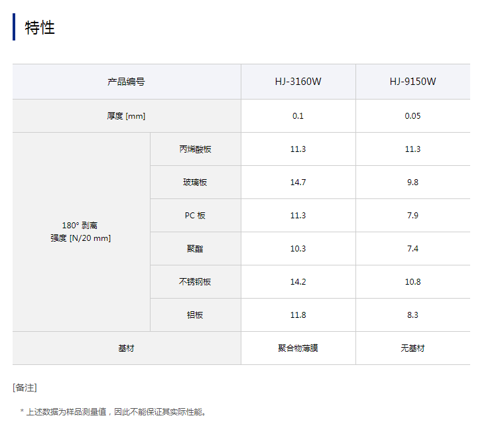This screenshot has height=434, width=504.
Task: Click the [备注] notes label
Action: click(x=25, y=388)
